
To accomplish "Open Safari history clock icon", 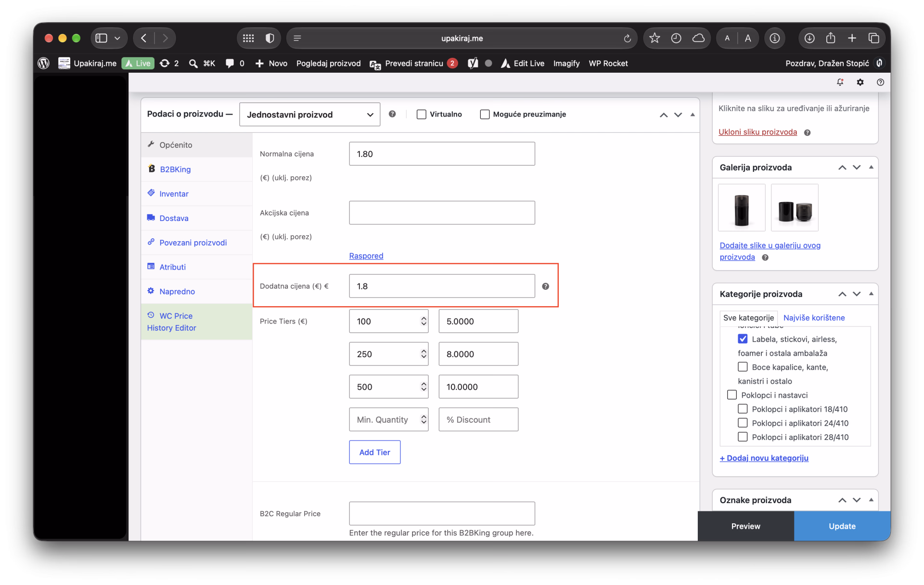I will click(676, 38).
